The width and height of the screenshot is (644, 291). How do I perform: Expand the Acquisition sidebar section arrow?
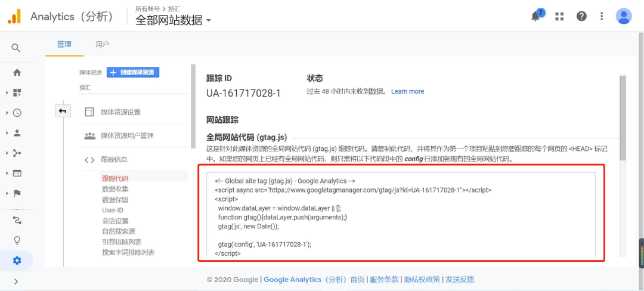click(7, 153)
